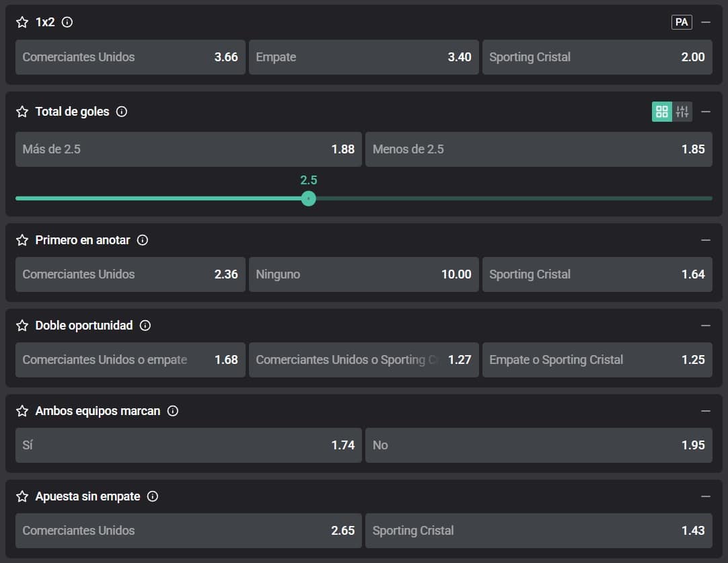Select Empate o Sporting Cristal double chance
Viewport: 728px width, 563px height.
(597, 360)
